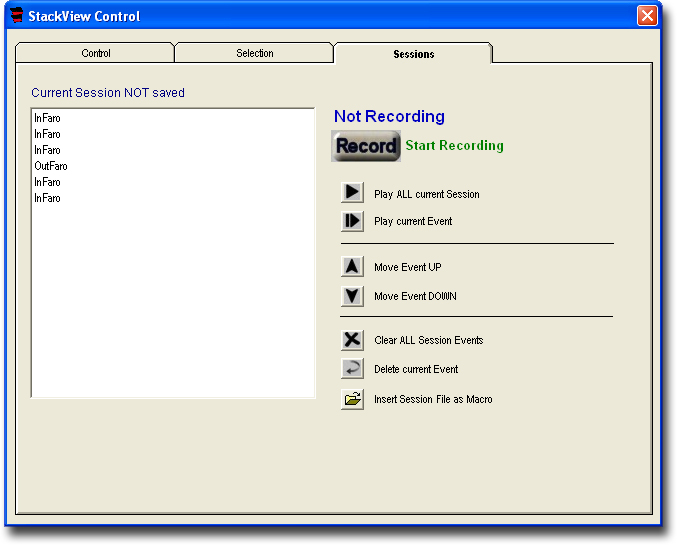The height and width of the screenshot is (545, 677).
Task: Click the Insert Session File as Macro folder icon
Action: point(352,399)
